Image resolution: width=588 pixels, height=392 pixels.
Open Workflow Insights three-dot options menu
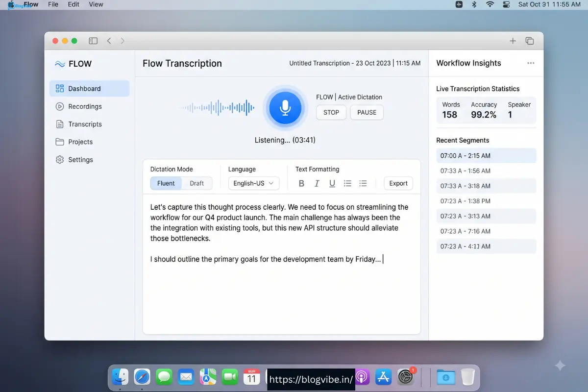[531, 63]
